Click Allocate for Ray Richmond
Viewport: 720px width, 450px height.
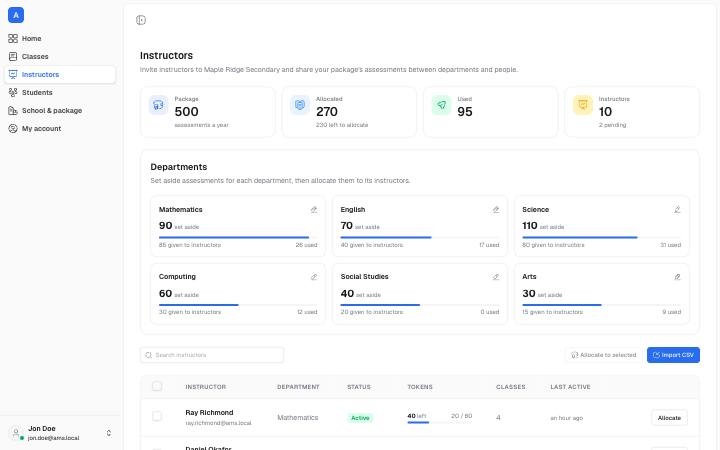[x=669, y=418]
